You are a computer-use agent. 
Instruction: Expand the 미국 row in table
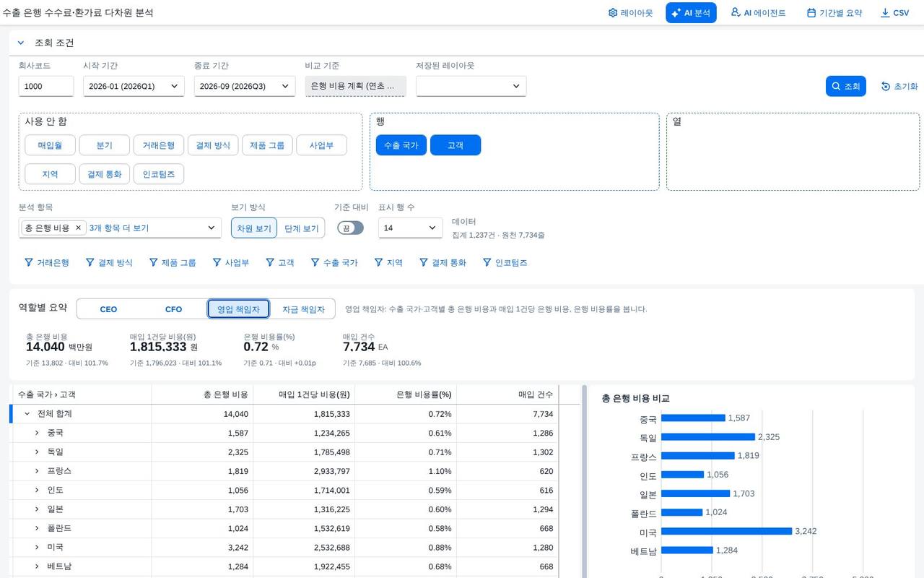[37, 547]
